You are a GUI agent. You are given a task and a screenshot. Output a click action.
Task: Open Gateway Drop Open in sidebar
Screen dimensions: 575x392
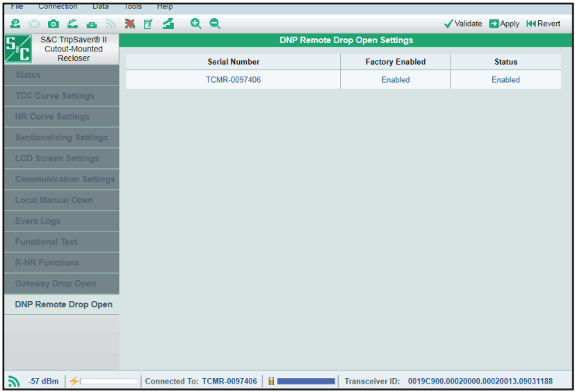point(62,284)
